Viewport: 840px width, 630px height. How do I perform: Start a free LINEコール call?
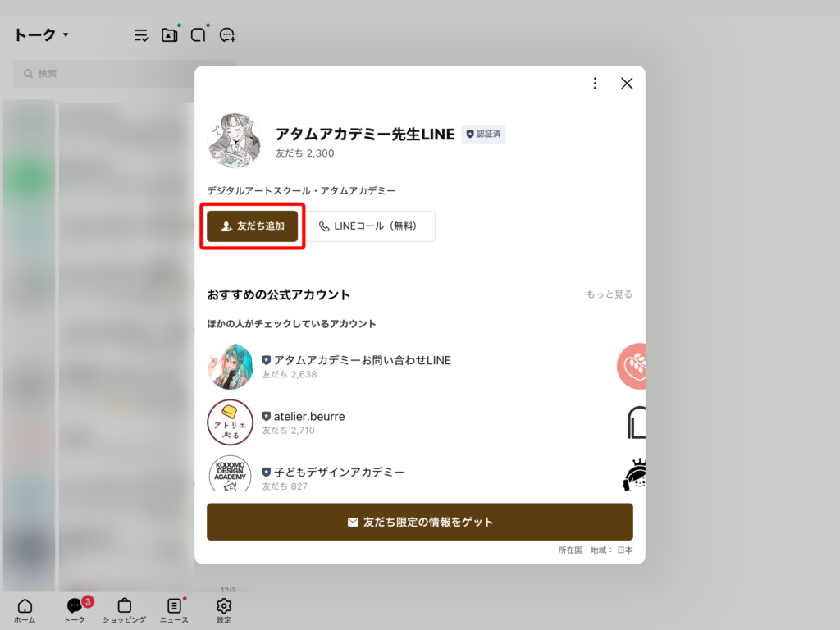[370, 226]
